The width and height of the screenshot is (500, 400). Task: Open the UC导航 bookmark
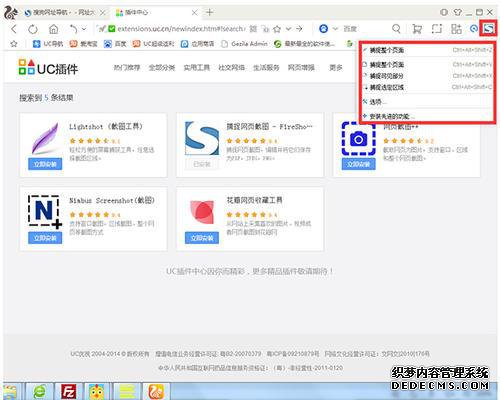48,44
